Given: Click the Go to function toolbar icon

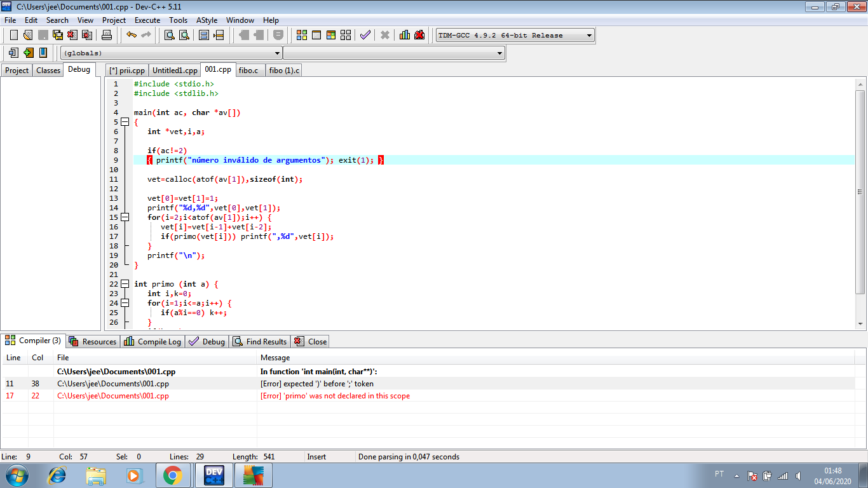Looking at the screenshot, I should [204, 35].
